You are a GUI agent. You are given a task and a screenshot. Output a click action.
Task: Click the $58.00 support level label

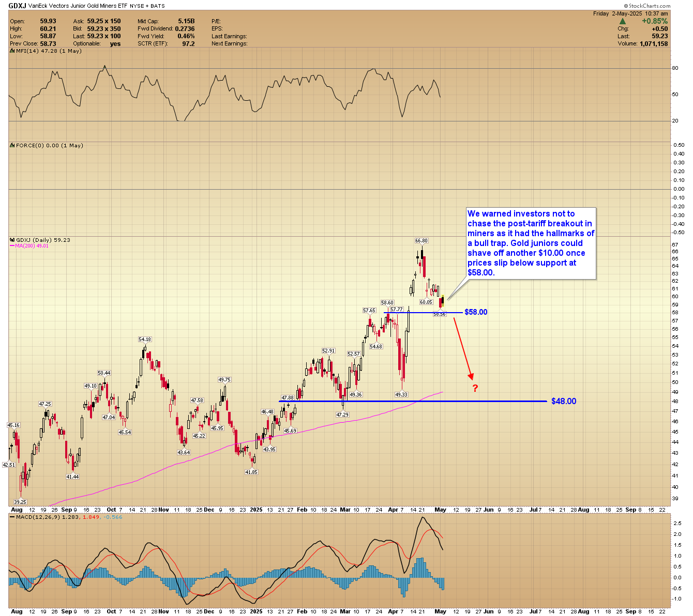point(476,312)
